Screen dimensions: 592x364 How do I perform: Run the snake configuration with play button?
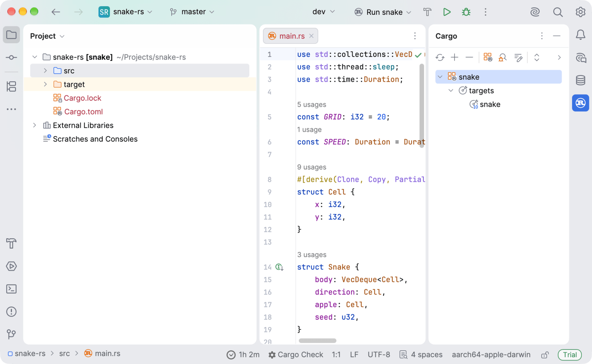[447, 12]
